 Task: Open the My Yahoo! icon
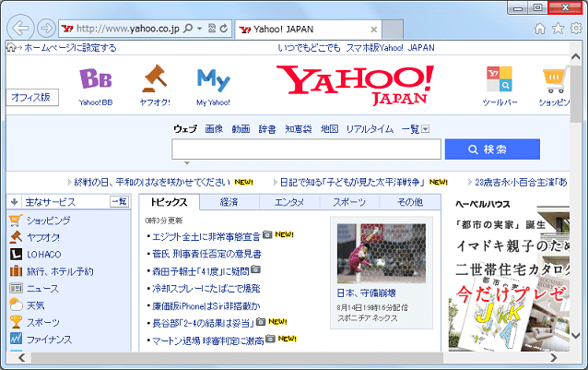click(214, 79)
